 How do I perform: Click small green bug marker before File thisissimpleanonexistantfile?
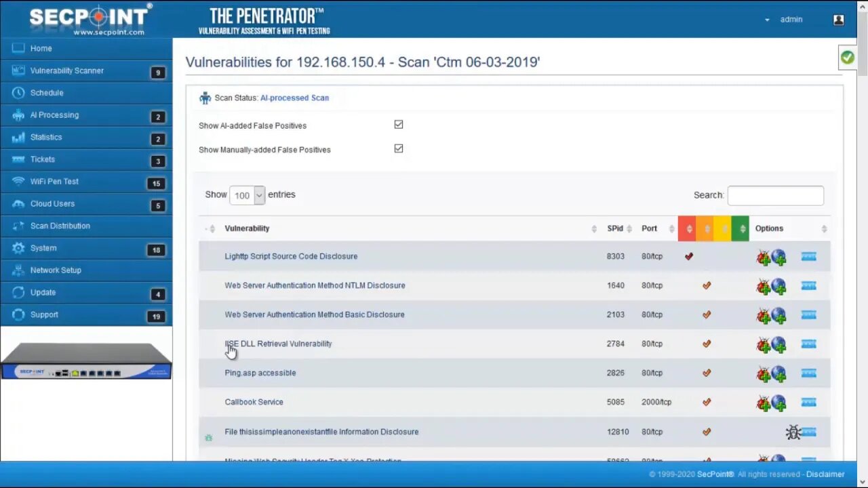click(208, 438)
